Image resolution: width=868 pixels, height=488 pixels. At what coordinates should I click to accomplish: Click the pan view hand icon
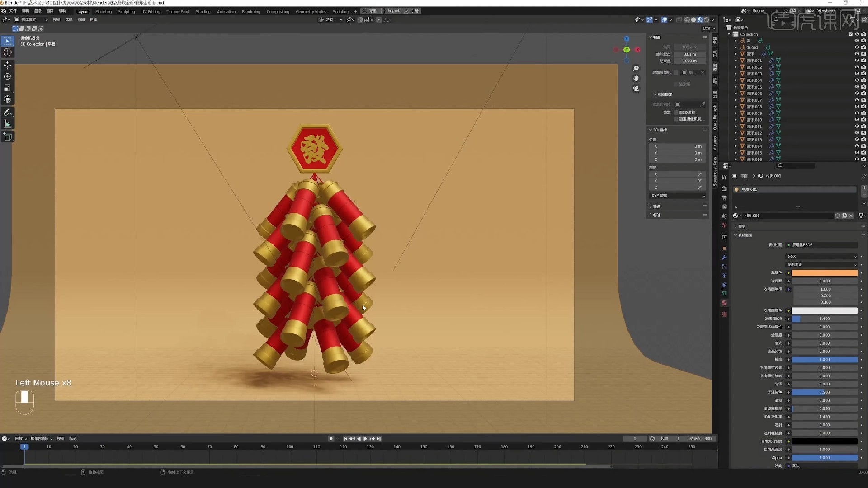636,79
